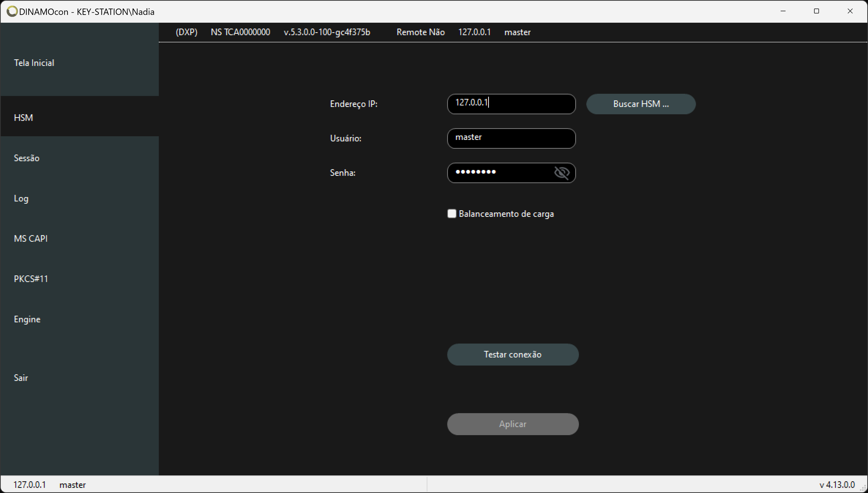Click Sair to exit
Image resolution: width=868 pixels, height=493 pixels.
pyautogui.click(x=80, y=378)
